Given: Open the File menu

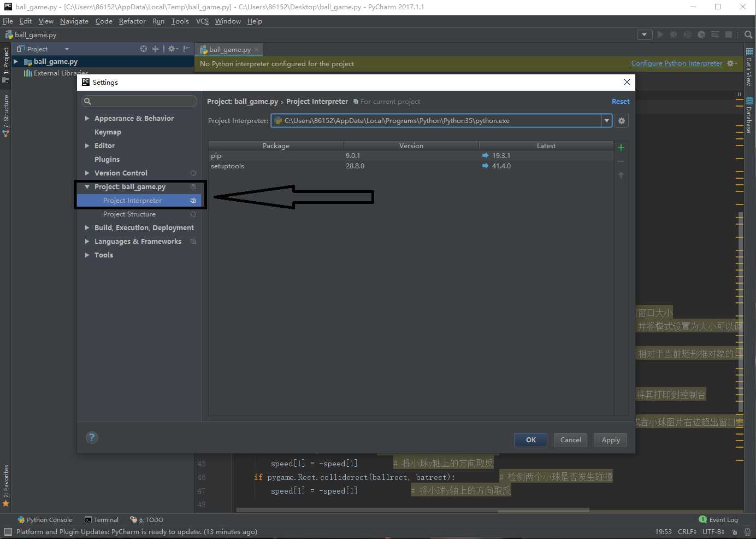Looking at the screenshot, I should 8,21.
